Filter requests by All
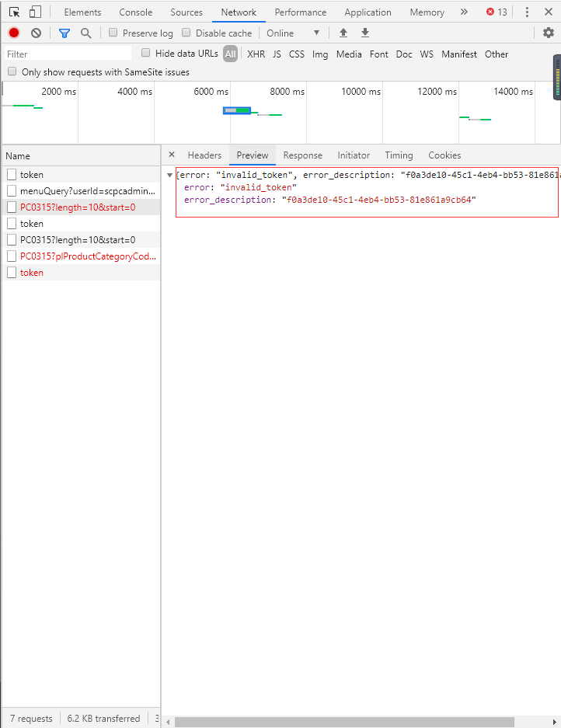561x728 pixels. tap(230, 54)
